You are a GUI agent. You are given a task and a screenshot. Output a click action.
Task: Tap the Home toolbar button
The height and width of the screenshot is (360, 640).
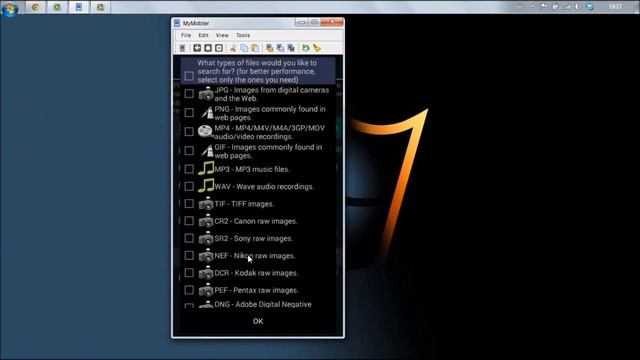pos(208,48)
